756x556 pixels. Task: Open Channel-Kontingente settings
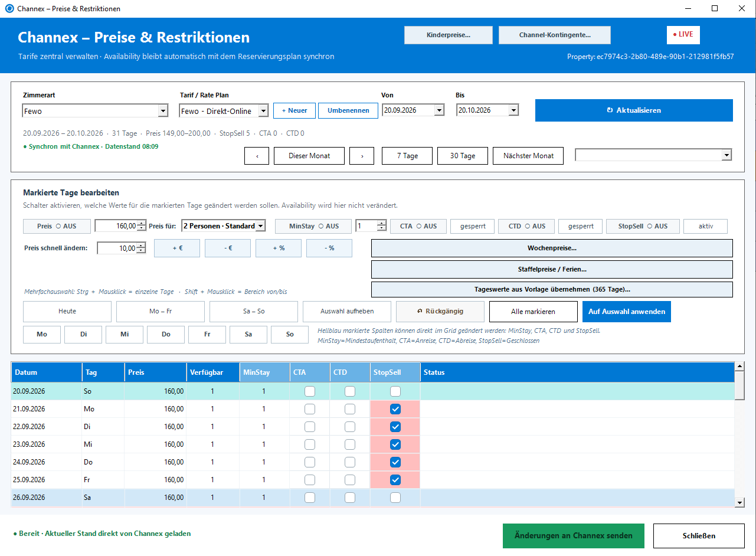click(x=555, y=35)
